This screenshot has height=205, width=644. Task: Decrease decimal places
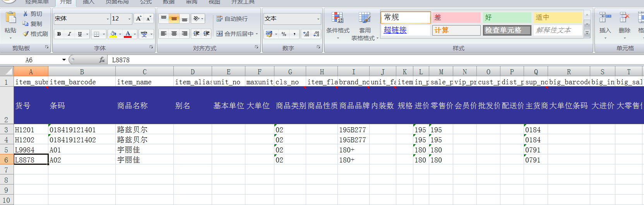[x=317, y=34]
